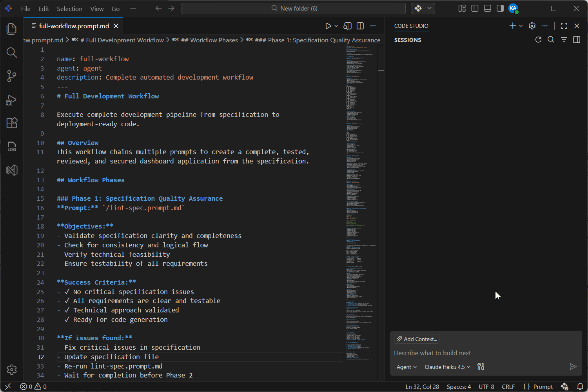Open the Agent mode dropdown

[406, 367]
